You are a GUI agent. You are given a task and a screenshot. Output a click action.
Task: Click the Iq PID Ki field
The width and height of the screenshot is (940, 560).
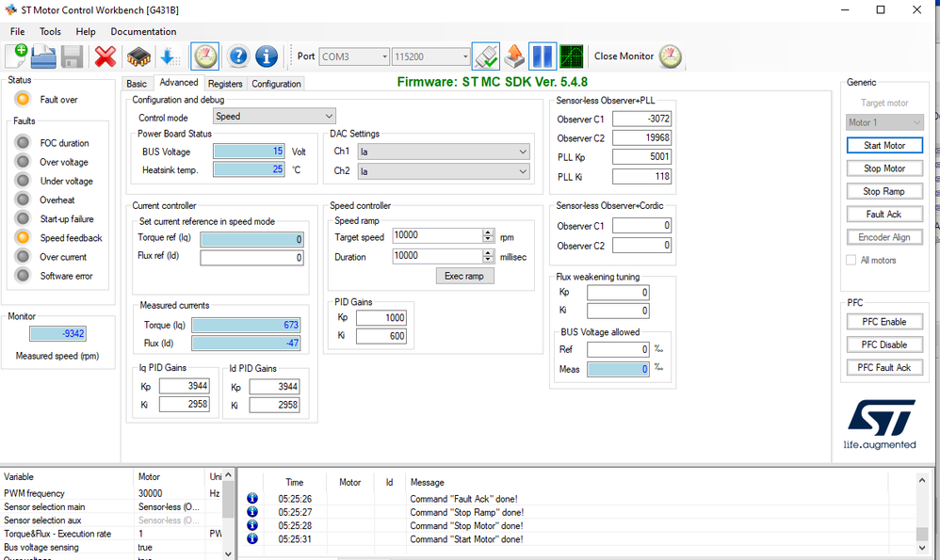pos(184,405)
